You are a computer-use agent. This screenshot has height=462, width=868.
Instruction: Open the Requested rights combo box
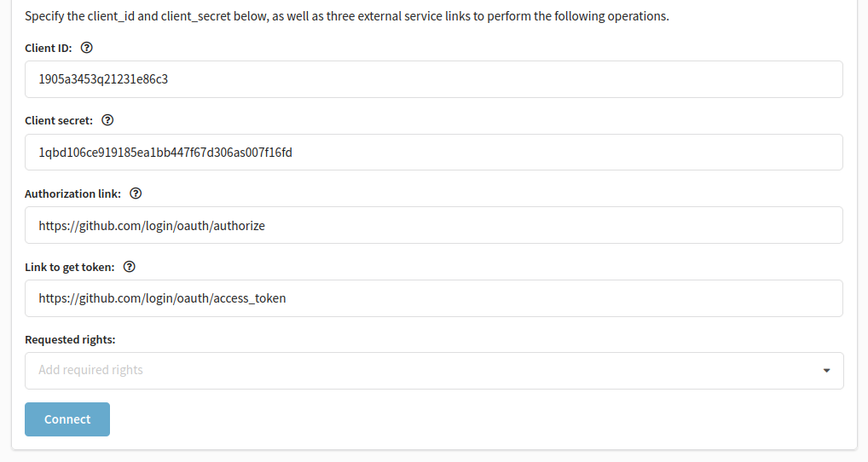[x=434, y=371]
